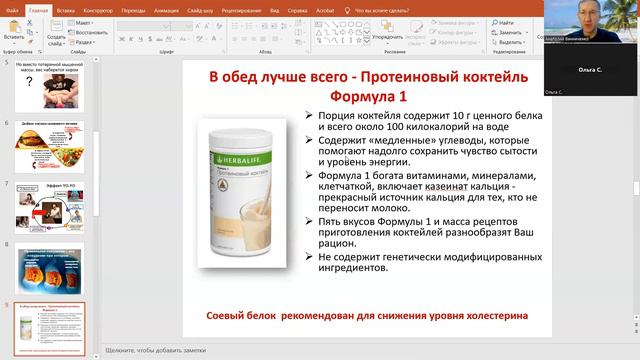Toggle text shadow S formatting

pyautogui.click(x=150, y=39)
